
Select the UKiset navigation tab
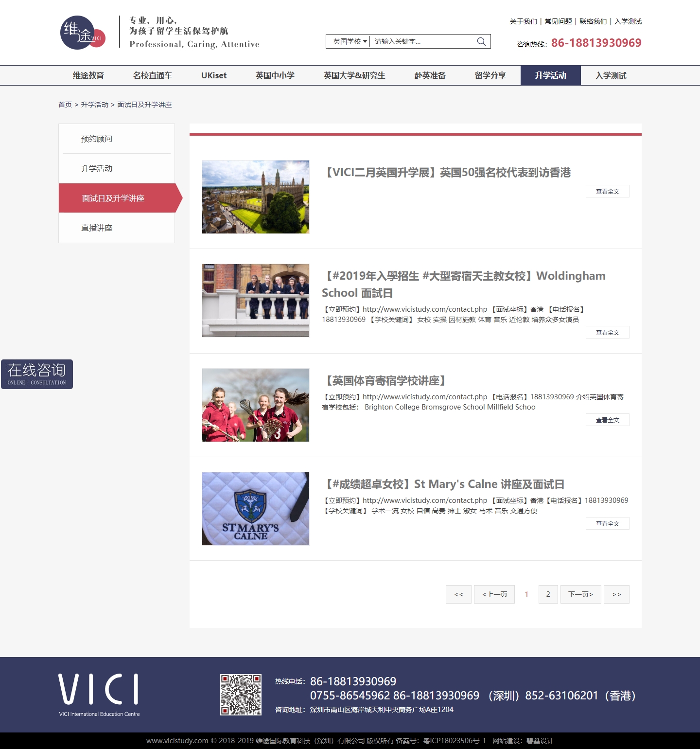click(x=214, y=75)
